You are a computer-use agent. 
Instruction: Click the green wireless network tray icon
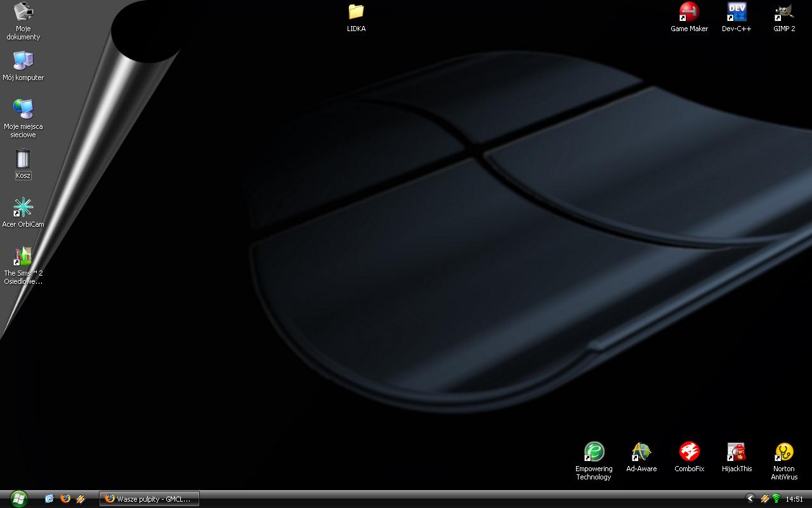pos(776,499)
